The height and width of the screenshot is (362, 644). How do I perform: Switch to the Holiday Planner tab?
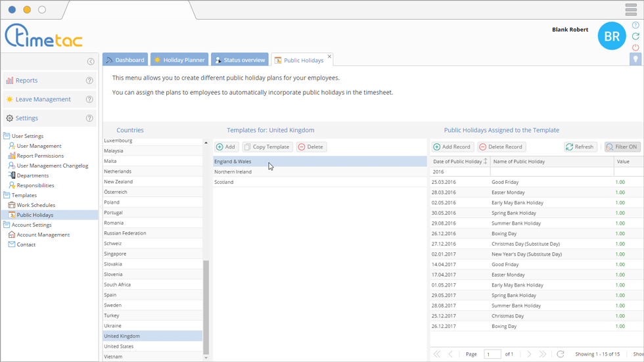coord(179,60)
